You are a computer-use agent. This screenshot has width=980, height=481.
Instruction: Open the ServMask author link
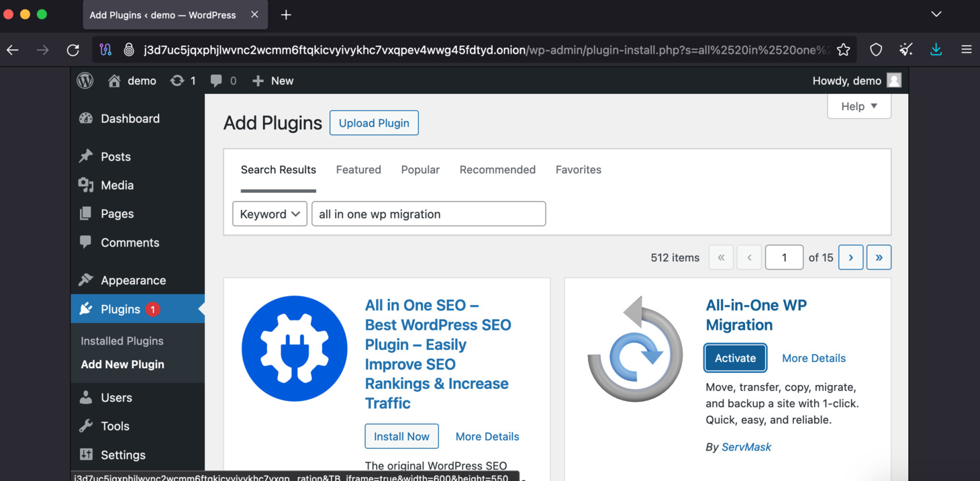click(x=746, y=447)
